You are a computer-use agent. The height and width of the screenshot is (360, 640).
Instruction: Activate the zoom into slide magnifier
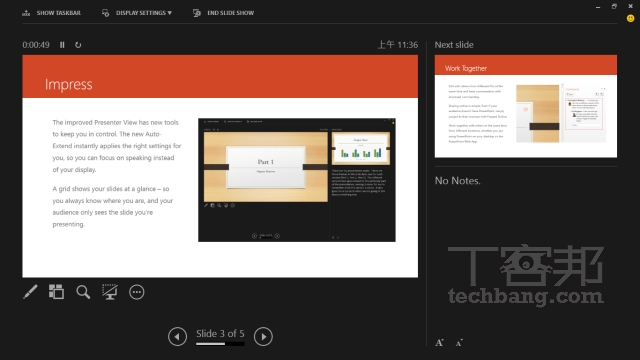[83, 292]
